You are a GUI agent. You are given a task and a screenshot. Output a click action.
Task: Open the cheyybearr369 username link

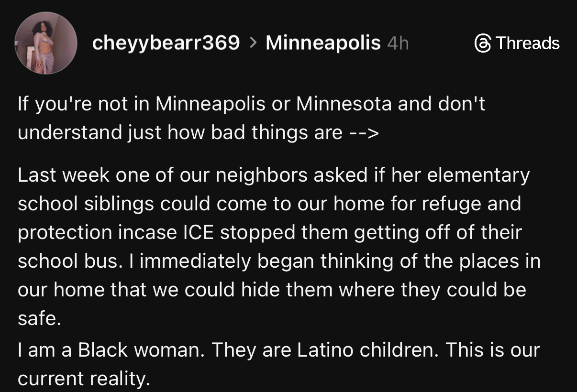166,43
